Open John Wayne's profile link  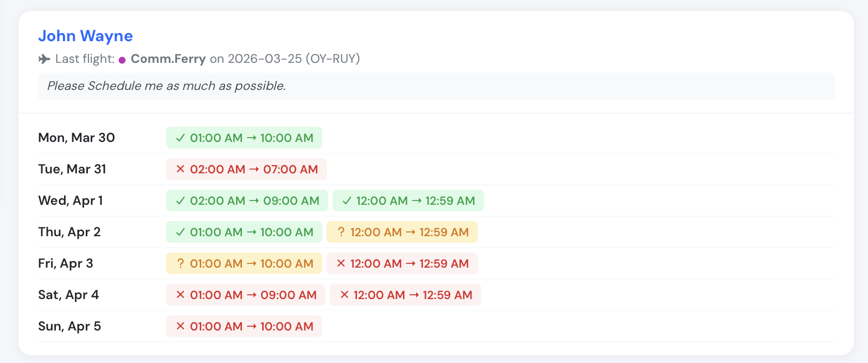point(85,36)
